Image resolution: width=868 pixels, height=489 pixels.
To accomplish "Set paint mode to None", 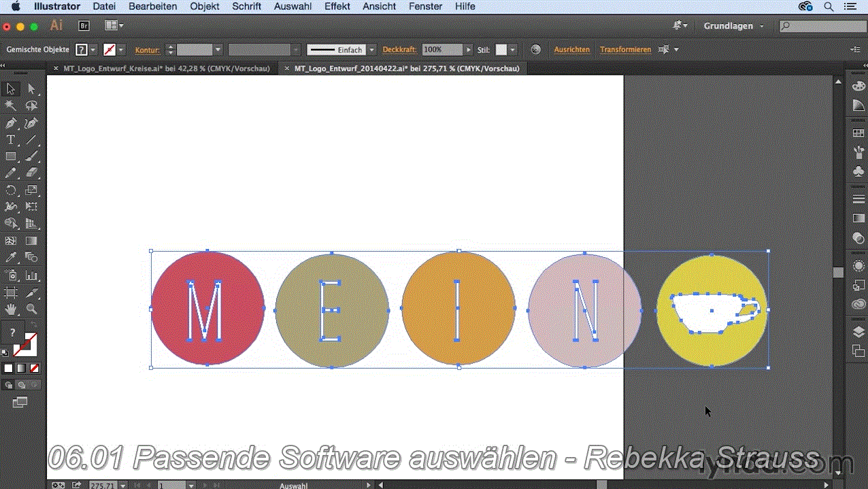I will 34,368.
